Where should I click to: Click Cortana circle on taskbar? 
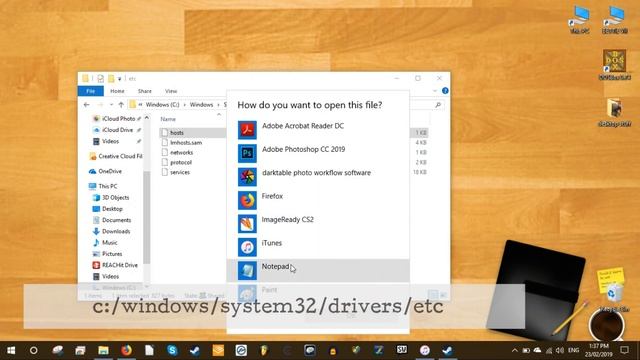[x=33, y=350]
